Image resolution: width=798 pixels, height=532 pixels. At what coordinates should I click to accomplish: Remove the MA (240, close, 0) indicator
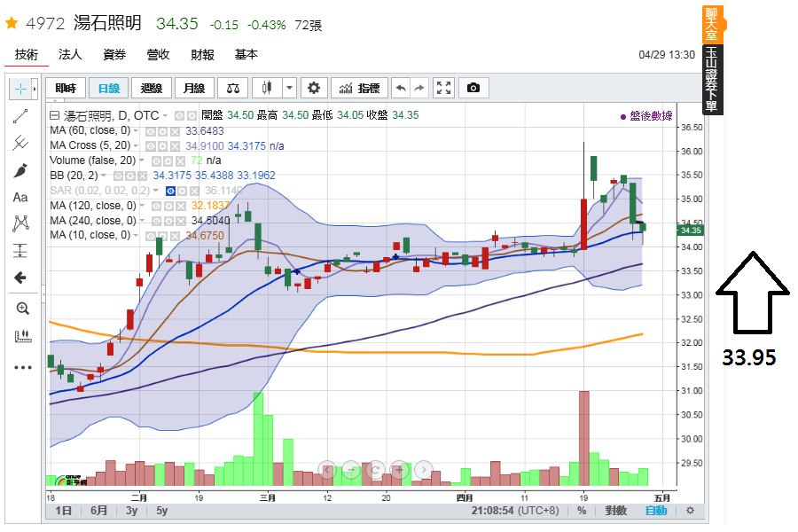click(181, 221)
